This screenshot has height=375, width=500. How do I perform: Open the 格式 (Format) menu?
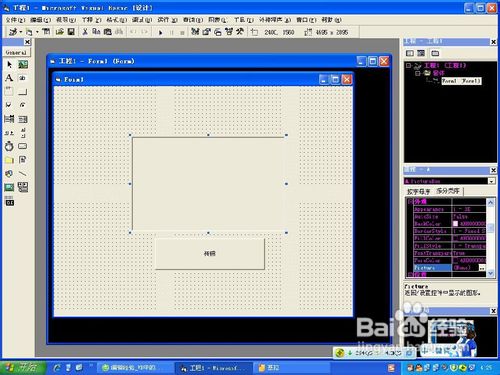(x=116, y=20)
